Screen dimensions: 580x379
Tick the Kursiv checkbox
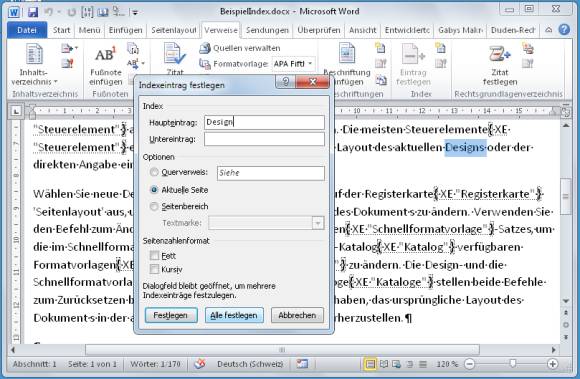(x=154, y=269)
